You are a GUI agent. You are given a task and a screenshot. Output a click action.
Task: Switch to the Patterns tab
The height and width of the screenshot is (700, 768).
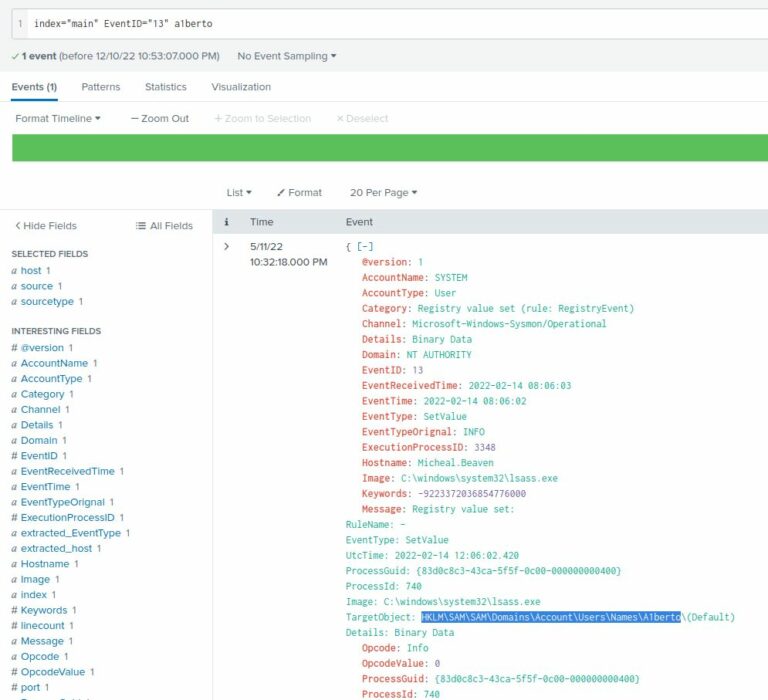pyautogui.click(x=100, y=87)
